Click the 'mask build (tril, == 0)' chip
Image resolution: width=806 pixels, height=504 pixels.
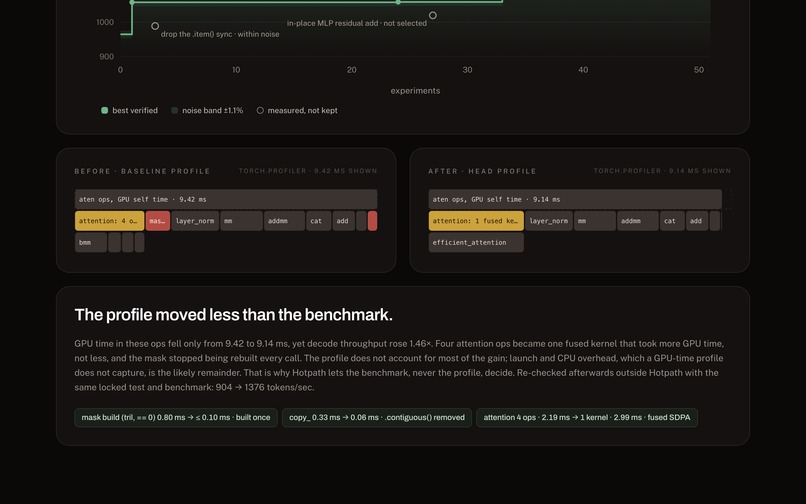point(176,418)
